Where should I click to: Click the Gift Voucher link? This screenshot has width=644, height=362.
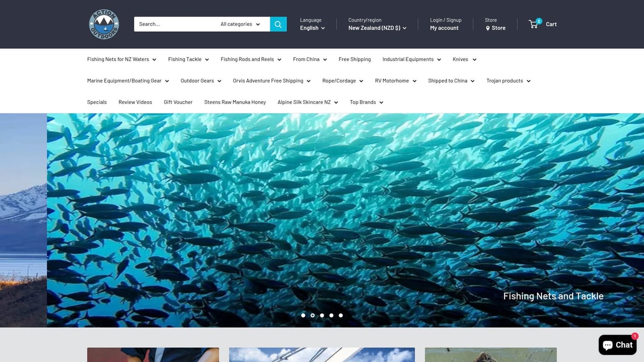click(x=178, y=102)
